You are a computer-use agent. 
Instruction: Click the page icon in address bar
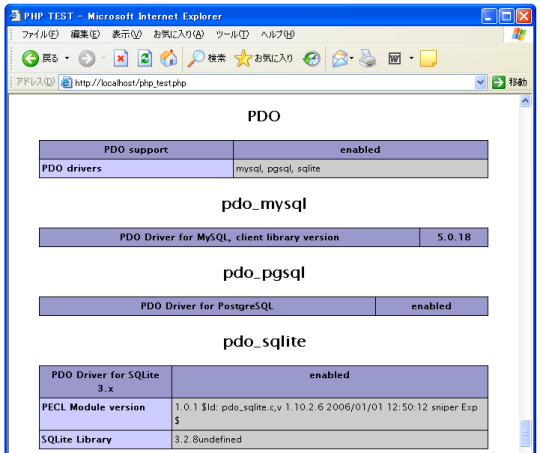click(66, 83)
